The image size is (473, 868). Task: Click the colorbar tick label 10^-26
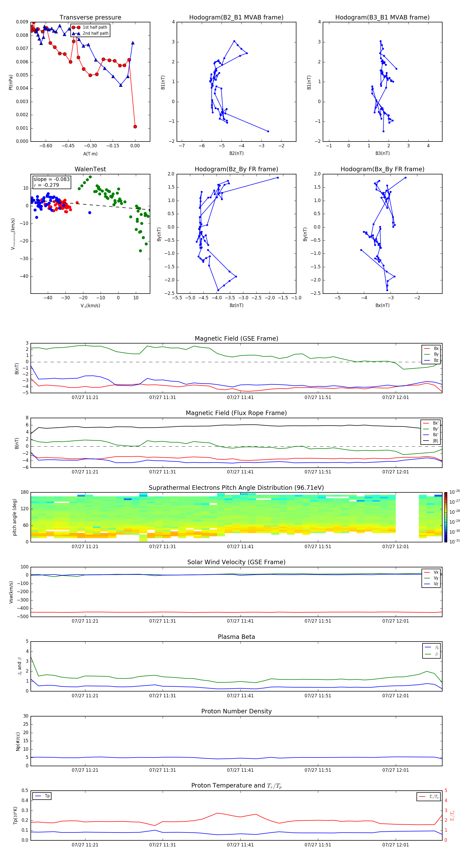point(455,492)
